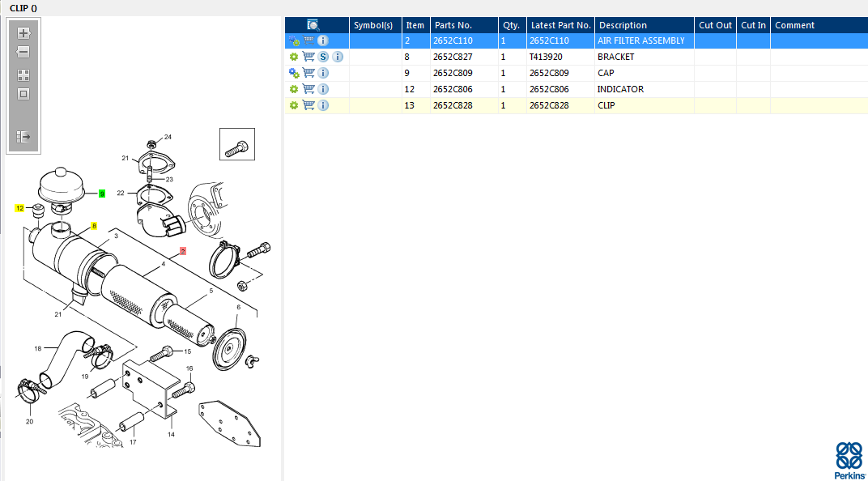Viewport: 868px width, 481px height.
Task: Show info for the INDICATOR part
Action: coord(323,89)
